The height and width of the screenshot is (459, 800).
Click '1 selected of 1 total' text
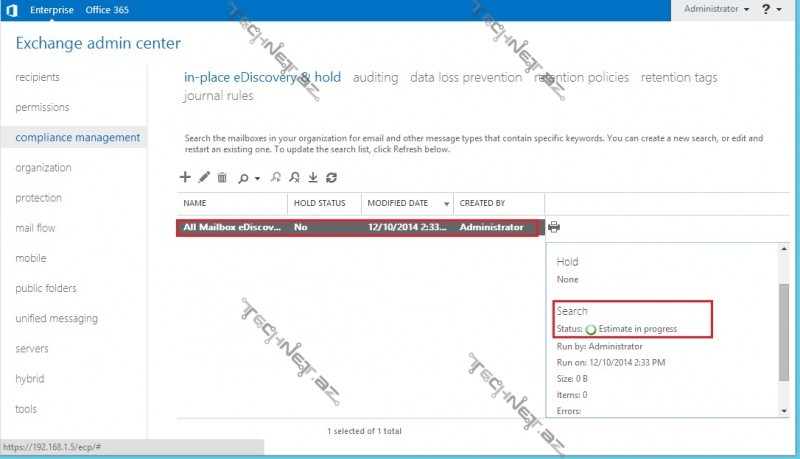[x=364, y=431]
